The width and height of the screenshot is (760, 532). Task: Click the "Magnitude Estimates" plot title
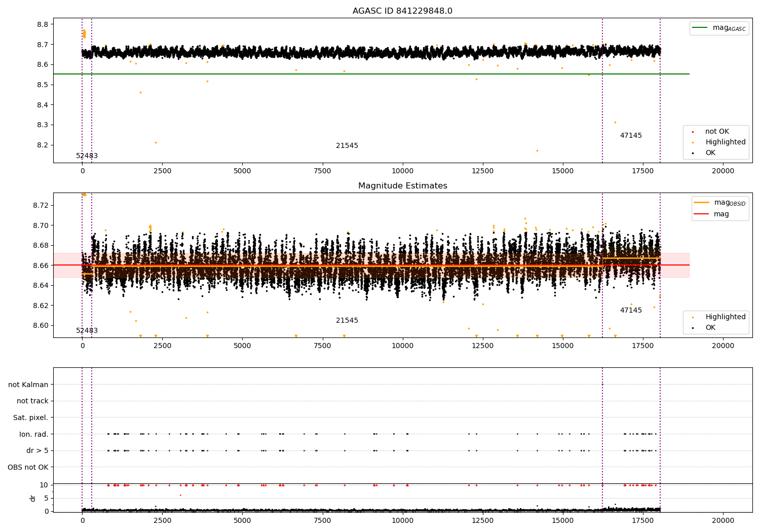(402, 186)
